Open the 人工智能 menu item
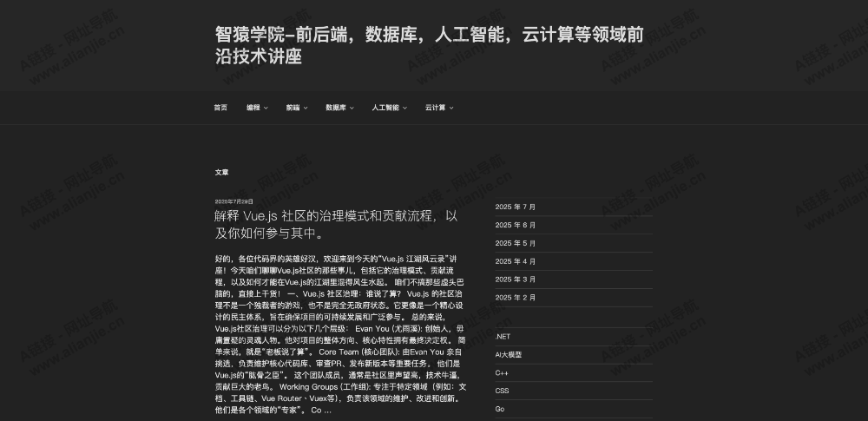This screenshot has height=421, width=868. (385, 108)
